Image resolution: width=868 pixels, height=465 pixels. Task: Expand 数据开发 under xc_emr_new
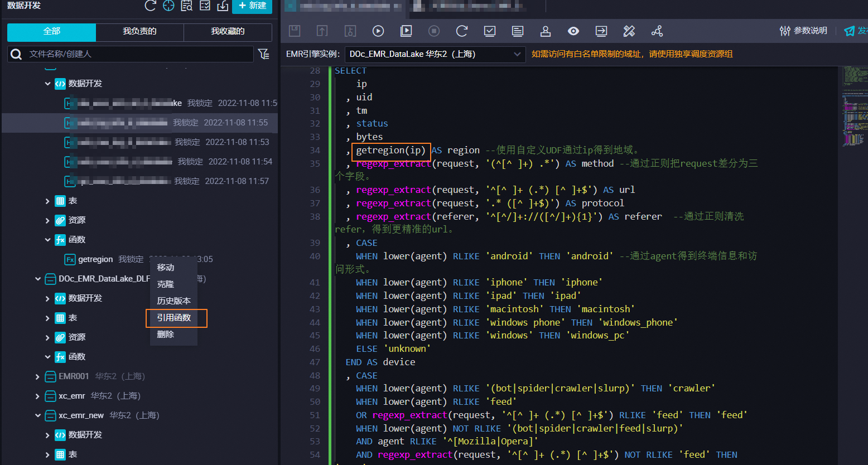pos(48,435)
